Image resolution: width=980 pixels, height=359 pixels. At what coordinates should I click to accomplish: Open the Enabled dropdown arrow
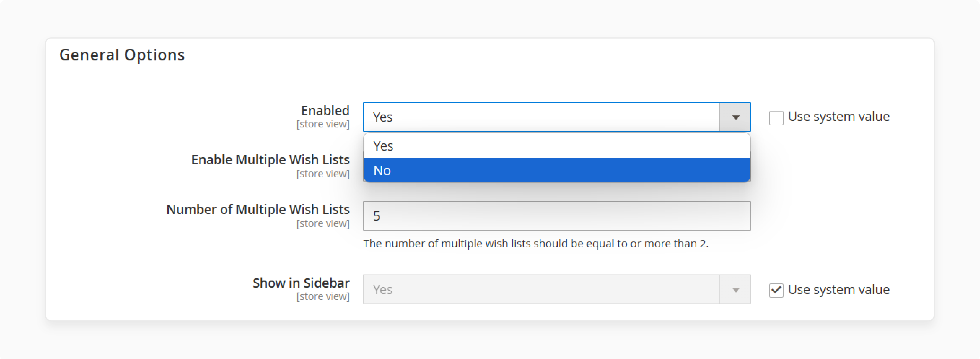[735, 117]
